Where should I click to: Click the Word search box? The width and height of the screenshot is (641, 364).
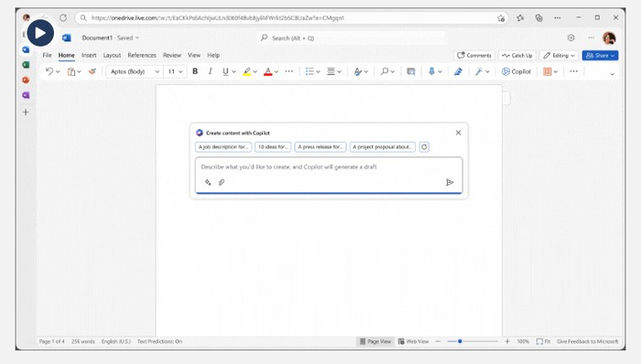coord(352,37)
